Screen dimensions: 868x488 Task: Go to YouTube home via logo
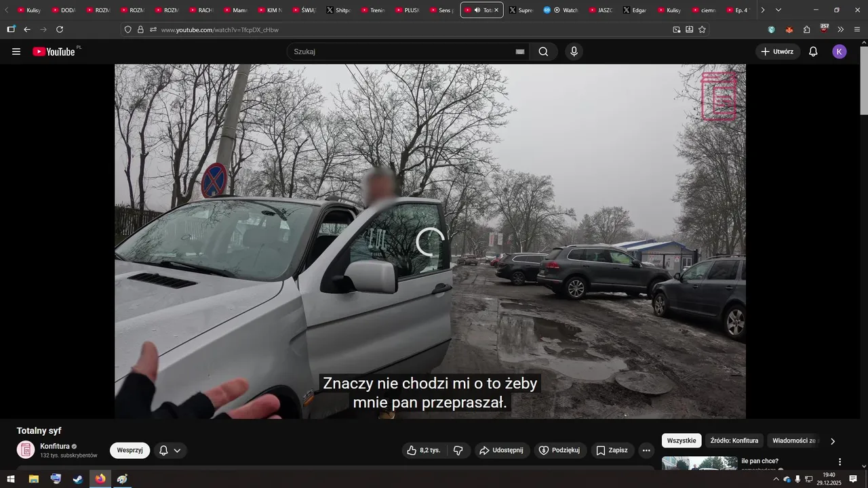pos(54,52)
